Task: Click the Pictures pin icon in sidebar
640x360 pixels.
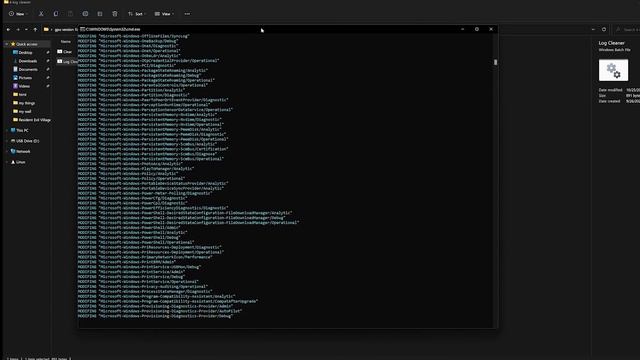Action: [48, 78]
